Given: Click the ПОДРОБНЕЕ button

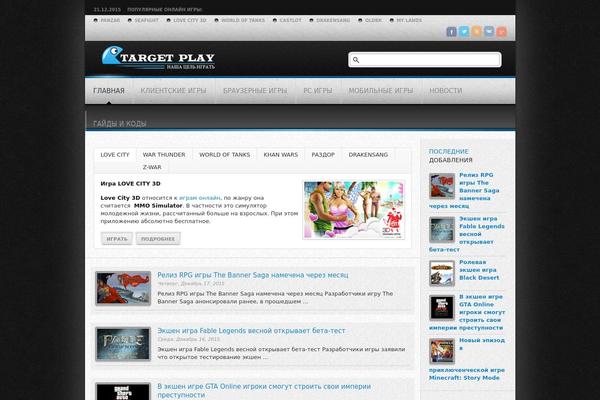Looking at the screenshot, I should click(x=158, y=239).
